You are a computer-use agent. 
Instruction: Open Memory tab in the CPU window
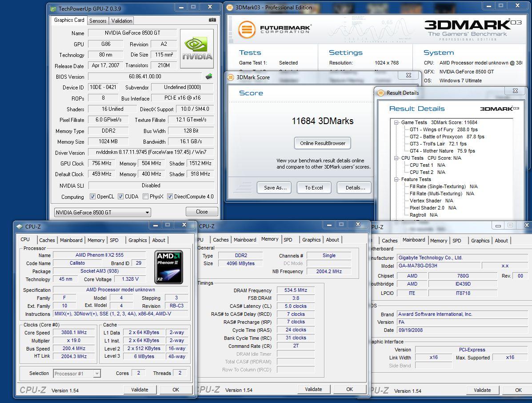click(96, 240)
